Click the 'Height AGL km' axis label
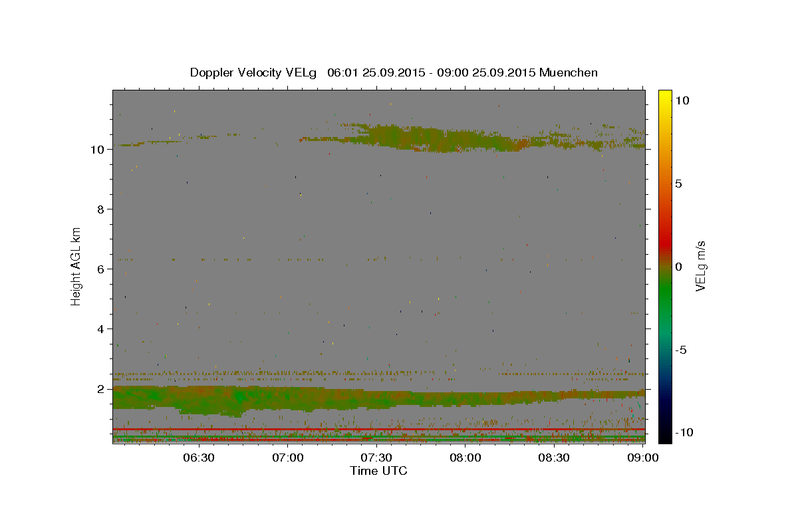 (x=76, y=265)
